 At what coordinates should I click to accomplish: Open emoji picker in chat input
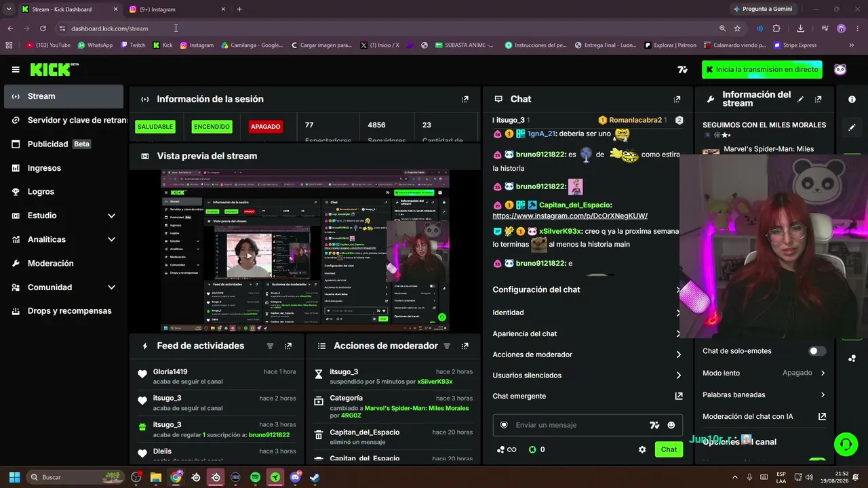[671, 425]
